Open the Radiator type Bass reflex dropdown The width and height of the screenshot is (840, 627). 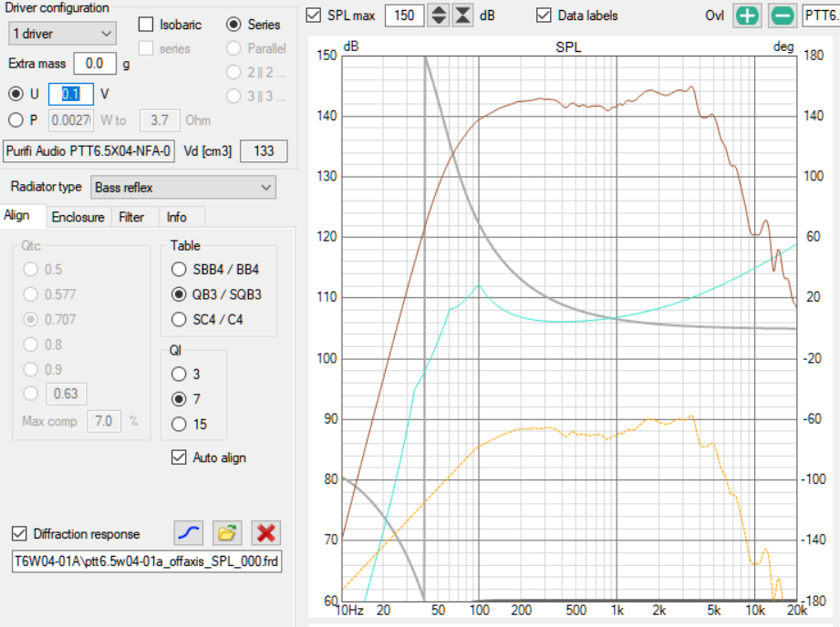click(183, 188)
